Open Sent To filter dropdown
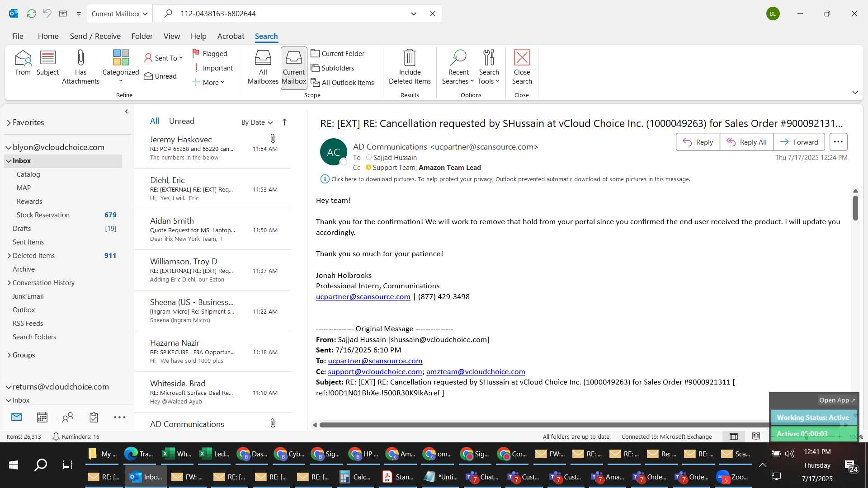 click(x=163, y=58)
